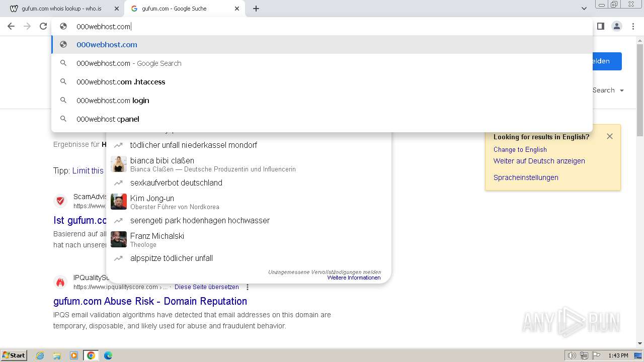Open options dots for IPQualityScore result
Screen dimensions: 644x362
[247, 287]
